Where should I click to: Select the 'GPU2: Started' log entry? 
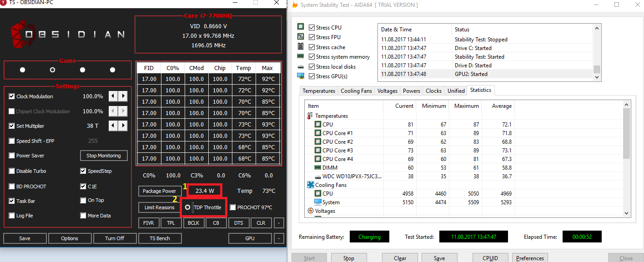(x=485, y=74)
